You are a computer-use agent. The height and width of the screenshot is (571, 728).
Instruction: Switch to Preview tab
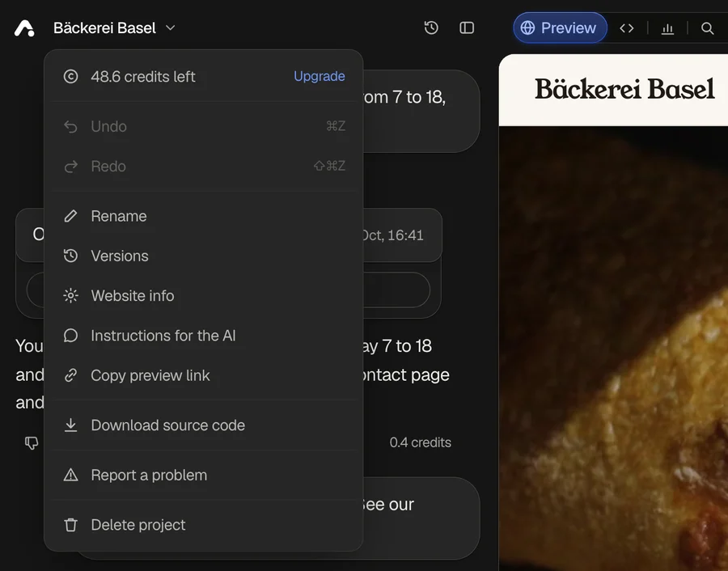point(560,27)
